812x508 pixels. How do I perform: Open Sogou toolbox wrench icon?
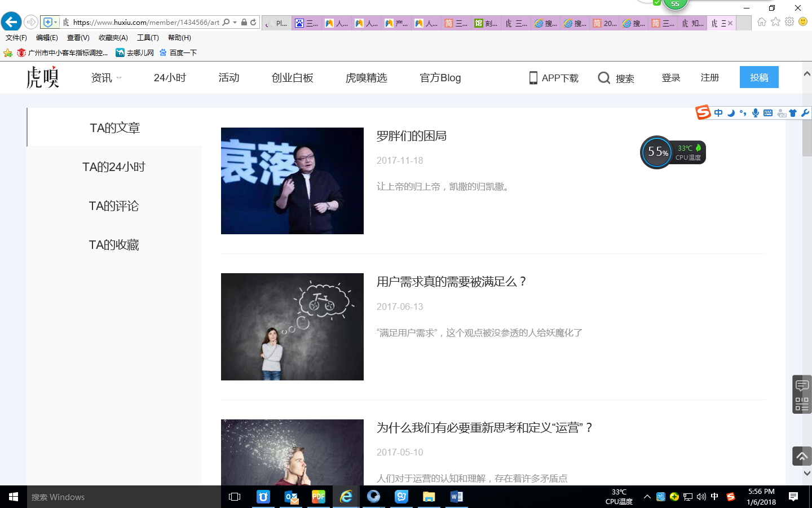[x=805, y=113]
